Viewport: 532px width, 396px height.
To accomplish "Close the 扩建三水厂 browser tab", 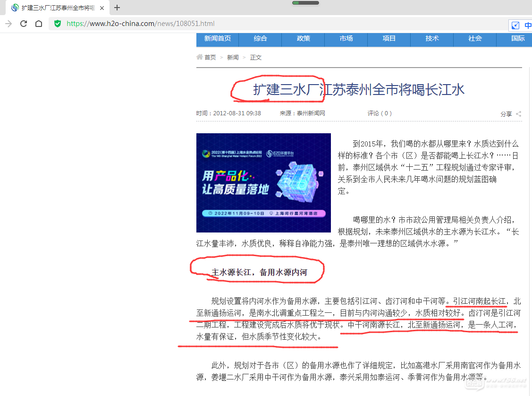I will pos(102,8).
